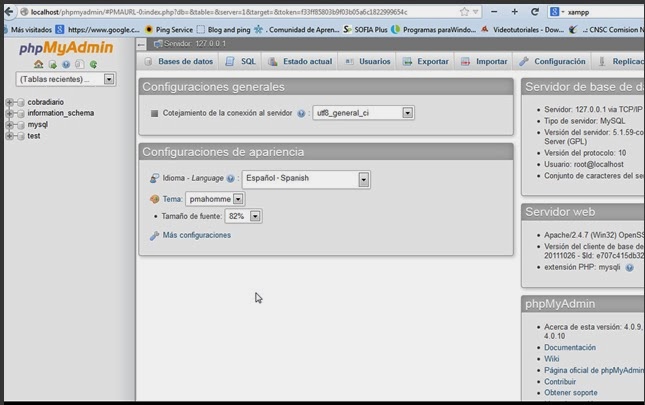Screen dimensions: 645x405
Task: Click Servidor icon in breadcrumb bar
Action: [158, 44]
